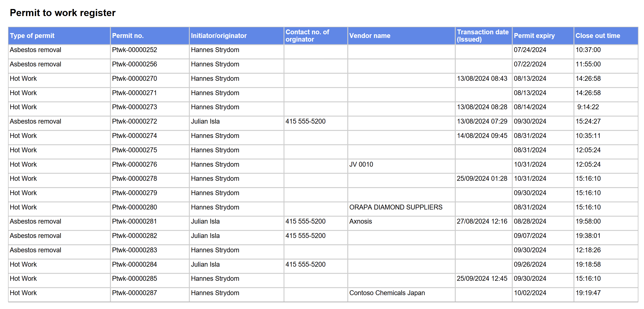Image resolution: width=644 pixels, height=309 pixels.
Task: Click transaction date '27/08/2024 12:16'
Action: (x=482, y=221)
